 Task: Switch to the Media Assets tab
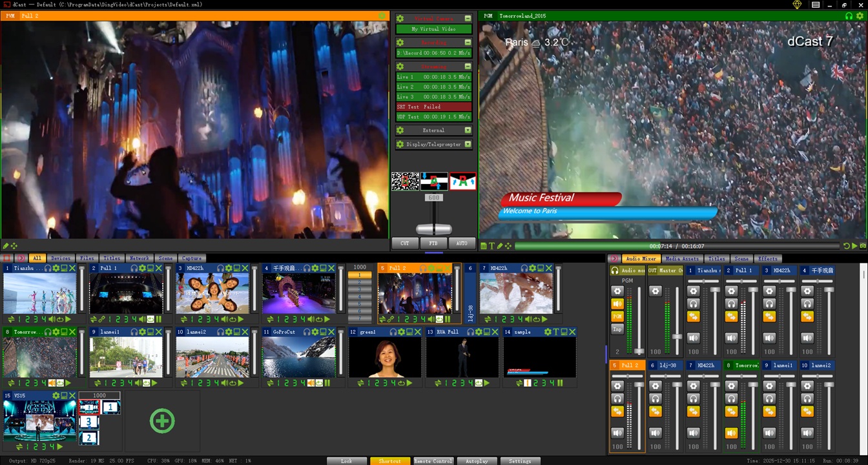pos(681,258)
